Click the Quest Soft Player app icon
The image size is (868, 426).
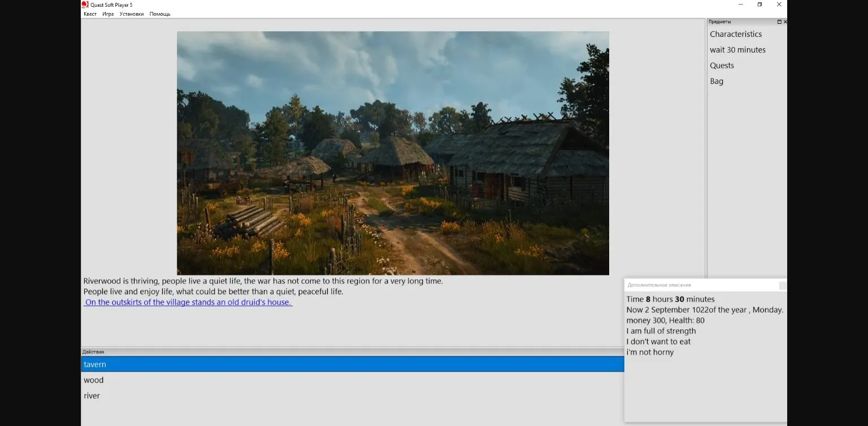tap(85, 5)
